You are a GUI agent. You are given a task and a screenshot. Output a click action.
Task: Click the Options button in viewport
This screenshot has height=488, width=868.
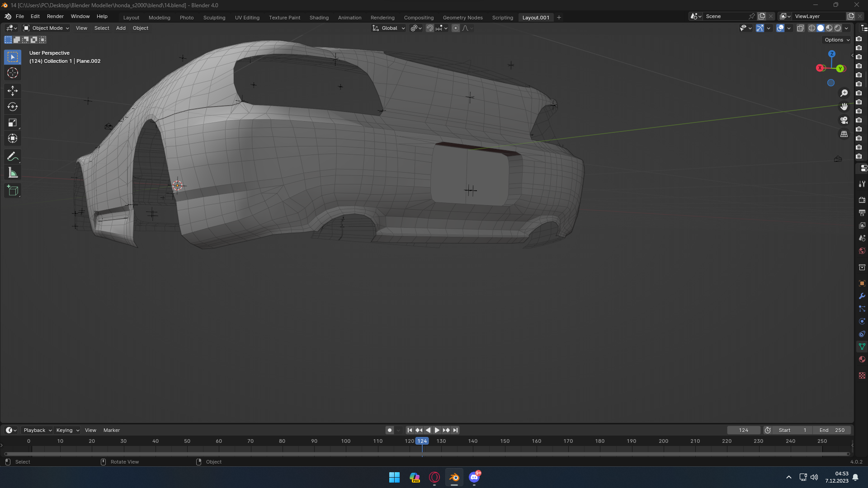pos(837,40)
